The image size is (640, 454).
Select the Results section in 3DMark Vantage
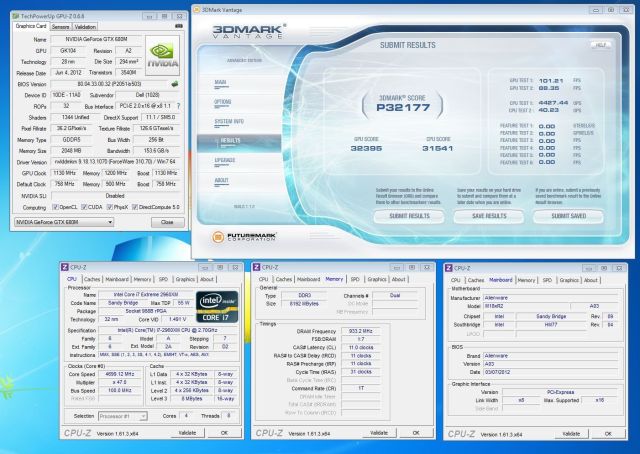click(x=239, y=143)
